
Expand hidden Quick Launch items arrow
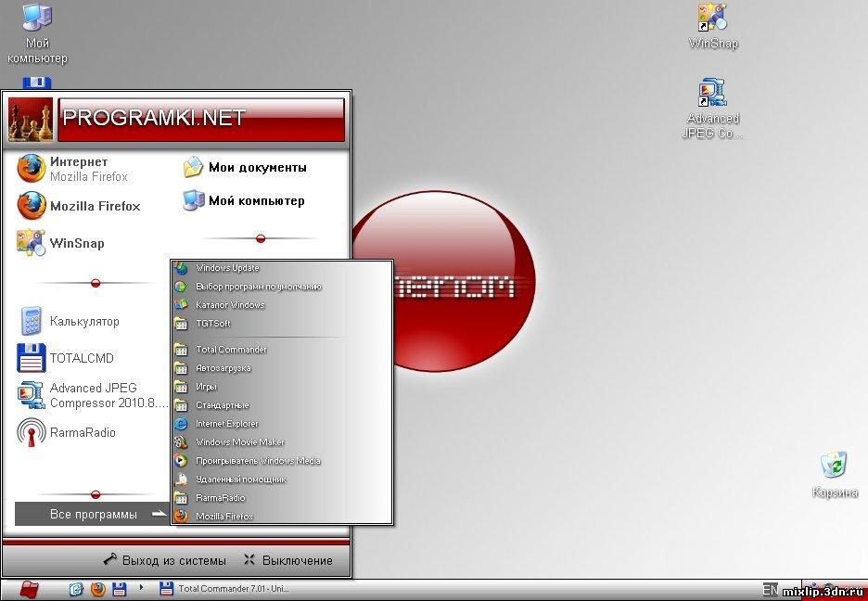pyautogui.click(x=141, y=587)
